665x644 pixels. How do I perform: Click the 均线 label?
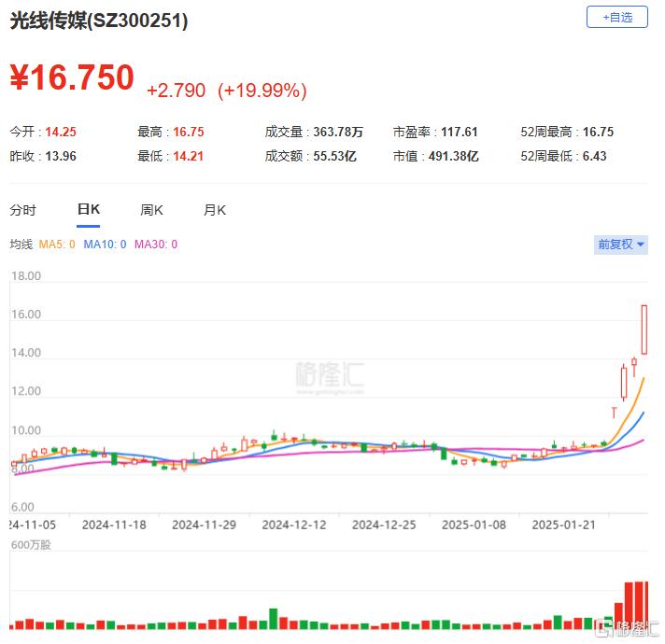21,244
